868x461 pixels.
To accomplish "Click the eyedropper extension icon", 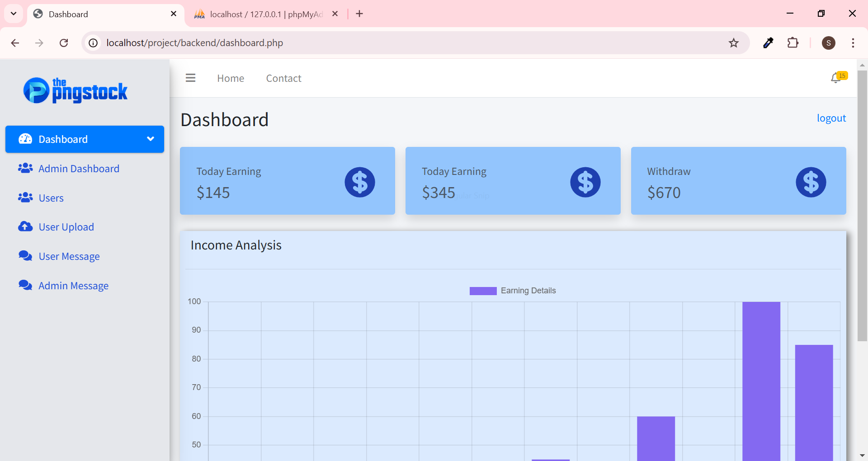I will pyautogui.click(x=768, y=43).
